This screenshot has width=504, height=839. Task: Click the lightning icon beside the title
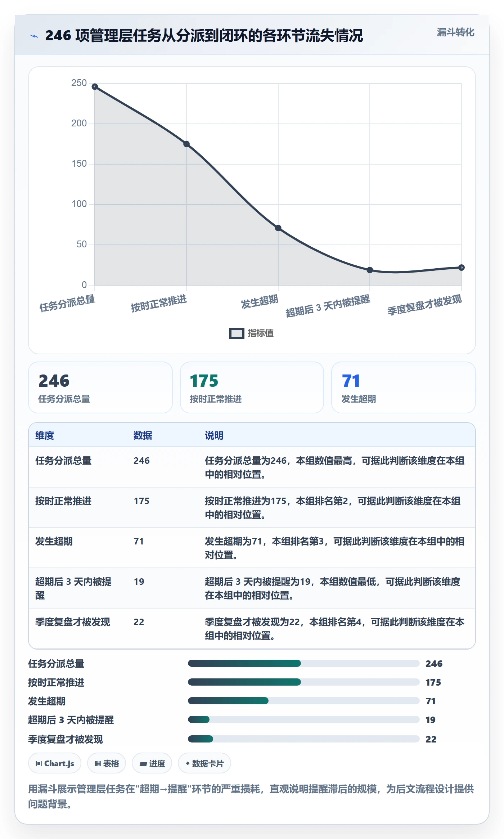(x=34, y=36)
